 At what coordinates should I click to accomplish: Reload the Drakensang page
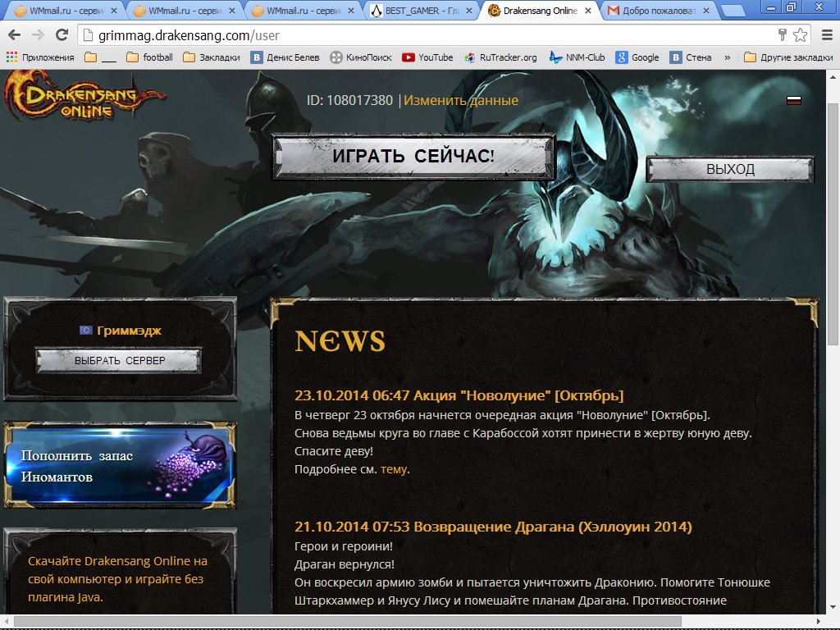tap(62, 35)
